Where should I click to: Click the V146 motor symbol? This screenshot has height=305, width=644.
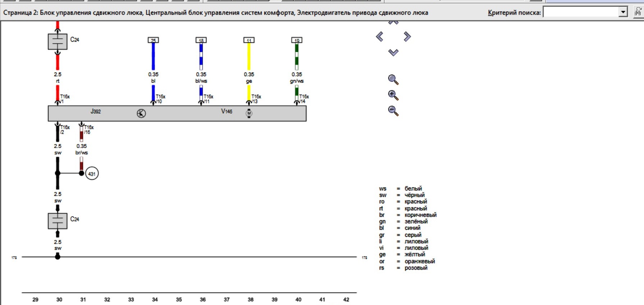pyautogui.click(x=249, y=114)
